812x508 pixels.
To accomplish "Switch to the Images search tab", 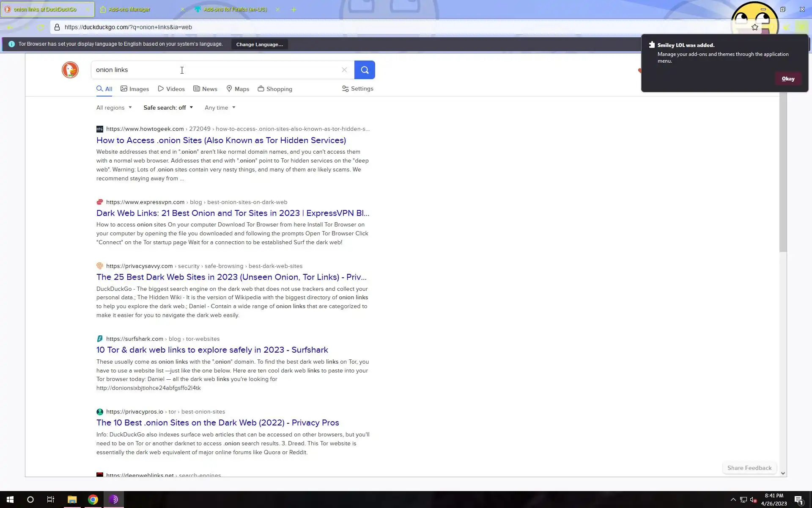I will (135, 89).
